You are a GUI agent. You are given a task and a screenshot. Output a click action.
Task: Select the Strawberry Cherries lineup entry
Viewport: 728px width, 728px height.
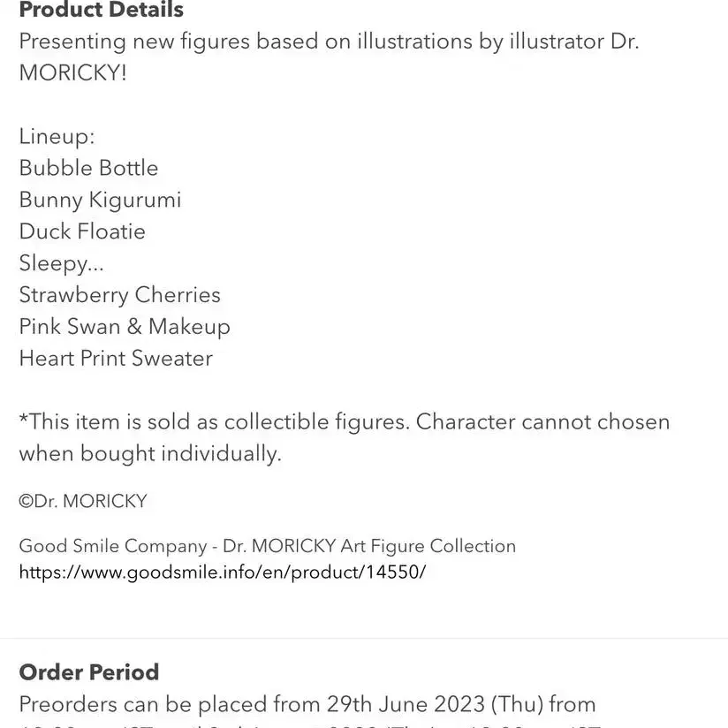click(x=120, y=295)
